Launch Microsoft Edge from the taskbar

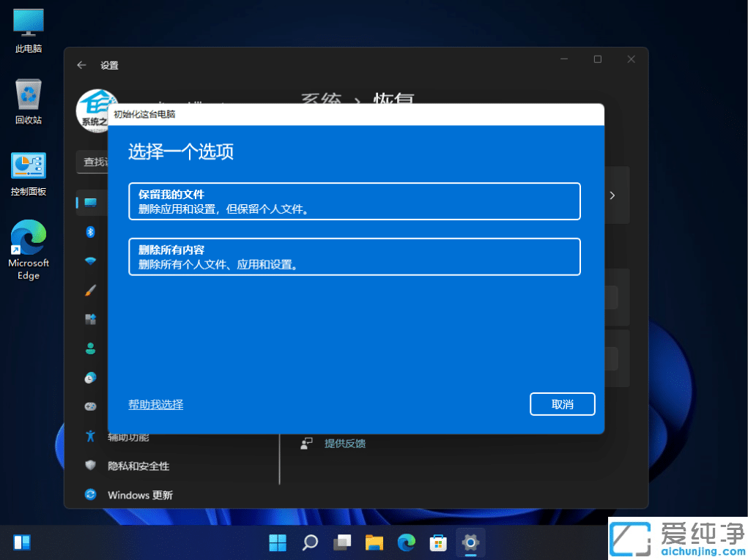click(x=406, y=542)
